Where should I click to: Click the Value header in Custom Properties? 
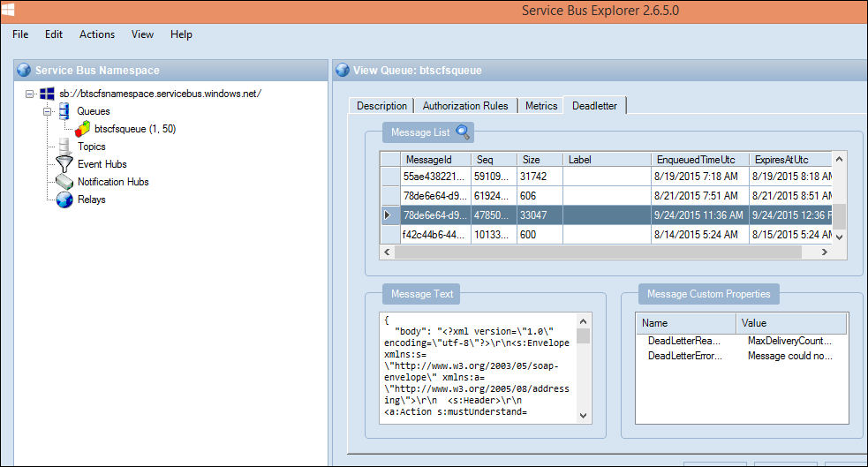click(791, 323)
